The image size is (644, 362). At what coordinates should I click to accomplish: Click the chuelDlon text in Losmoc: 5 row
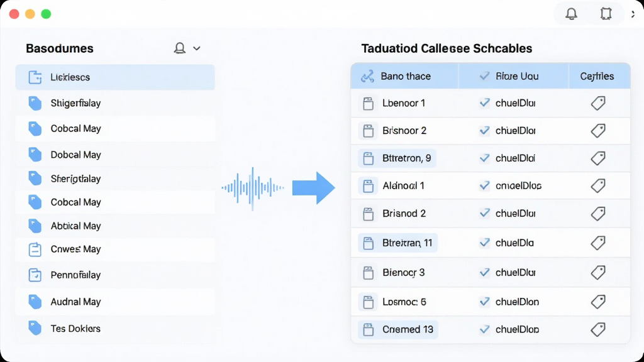(x=517, y=302)
